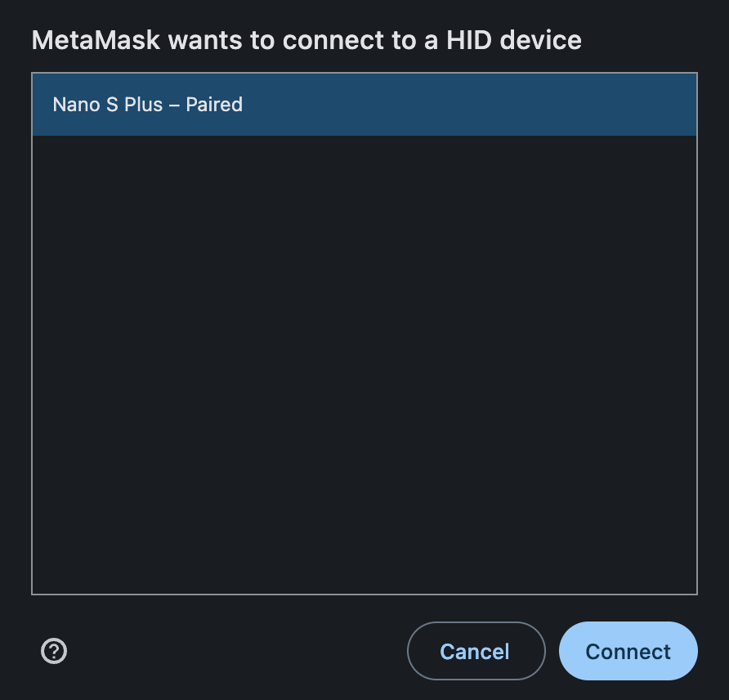
Task: Click the dialog heading text
Action: (306, 40)
